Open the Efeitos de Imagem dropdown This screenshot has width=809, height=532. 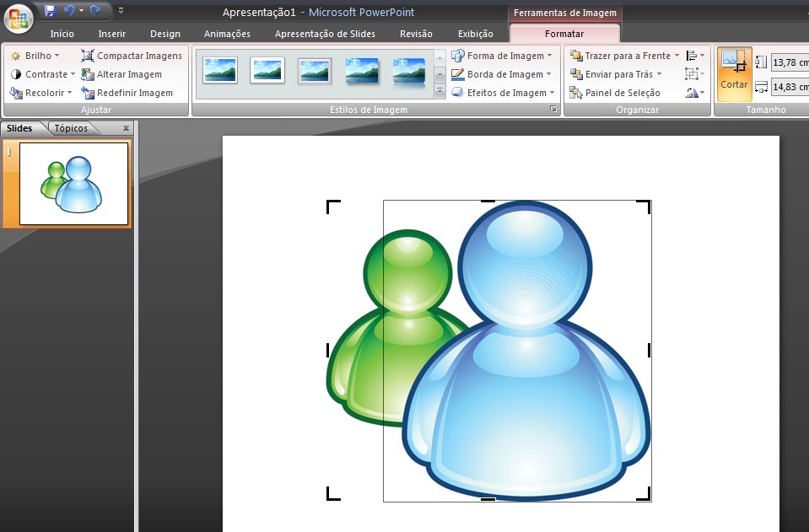point(503,93)
